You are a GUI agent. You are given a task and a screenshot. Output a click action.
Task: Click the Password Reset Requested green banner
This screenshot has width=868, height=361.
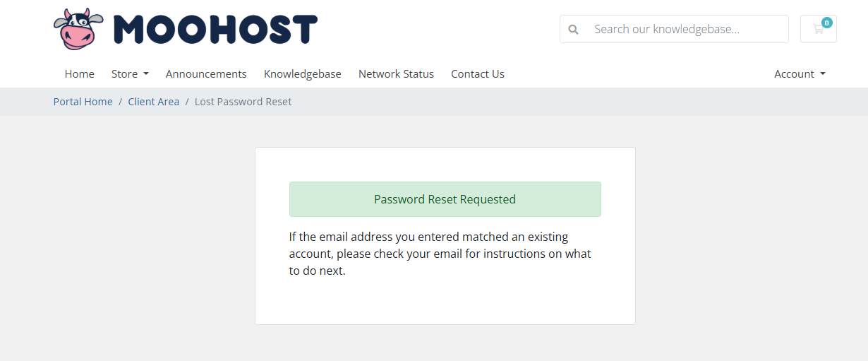pos(445,199)
